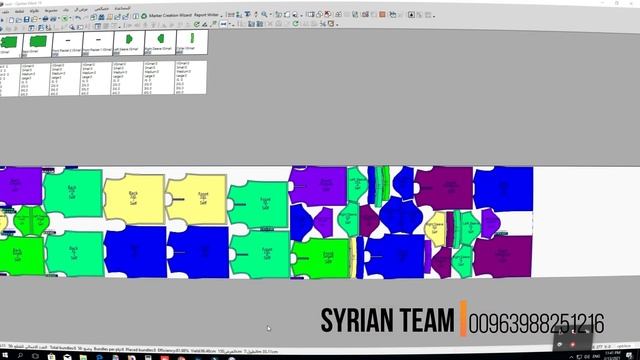Viewport: 640px width, 360px height.
Task: Click the Efficiency value in status bar
Action: 173,351
